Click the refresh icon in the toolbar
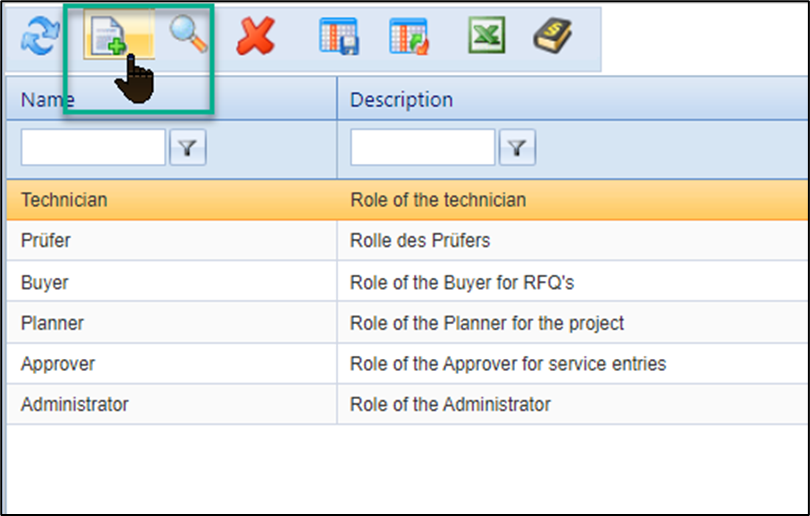Viewport: 810px width, 516px height. [36, 38]
